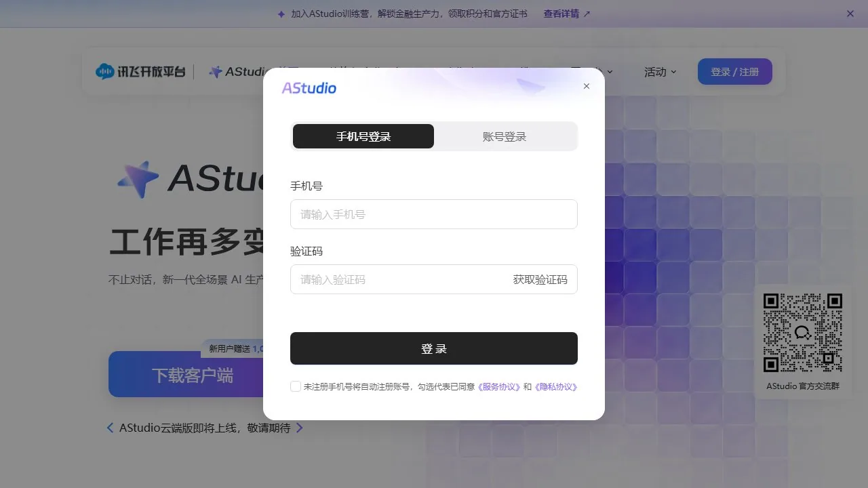
Task: Open the 《服务协议》 link
Action: pos(499,387)
